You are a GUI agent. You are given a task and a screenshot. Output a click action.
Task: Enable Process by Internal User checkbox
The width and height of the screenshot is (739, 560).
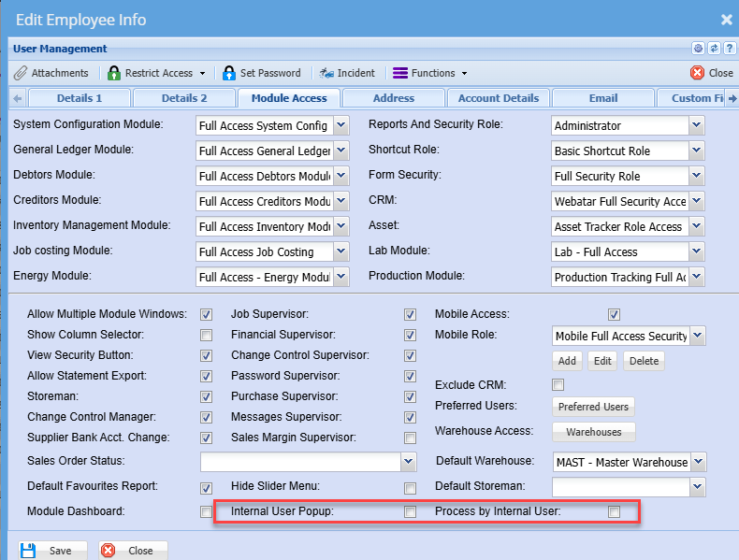coord(614,511)
